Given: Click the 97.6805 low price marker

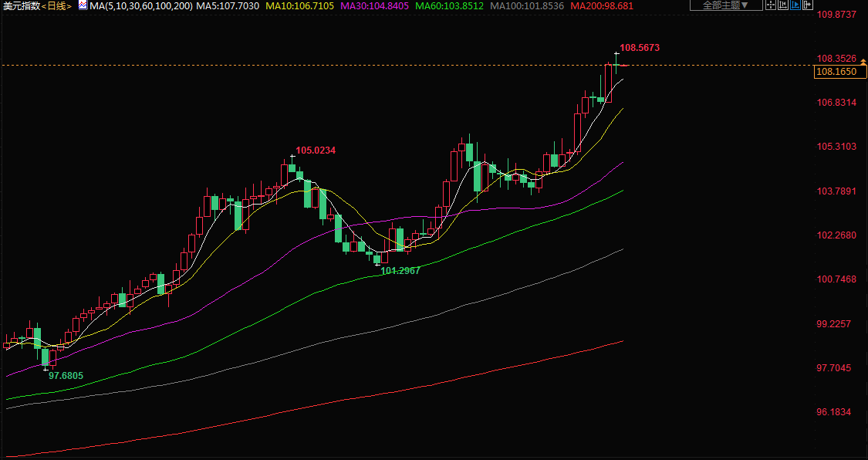Looking at the screenshot, I should click(66, 375).
